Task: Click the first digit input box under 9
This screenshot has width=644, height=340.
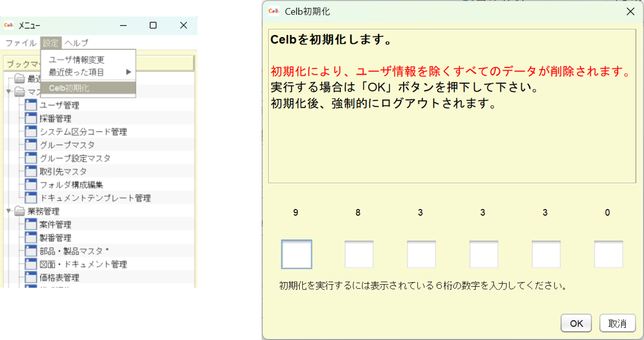Action: [x=297, y=254]
